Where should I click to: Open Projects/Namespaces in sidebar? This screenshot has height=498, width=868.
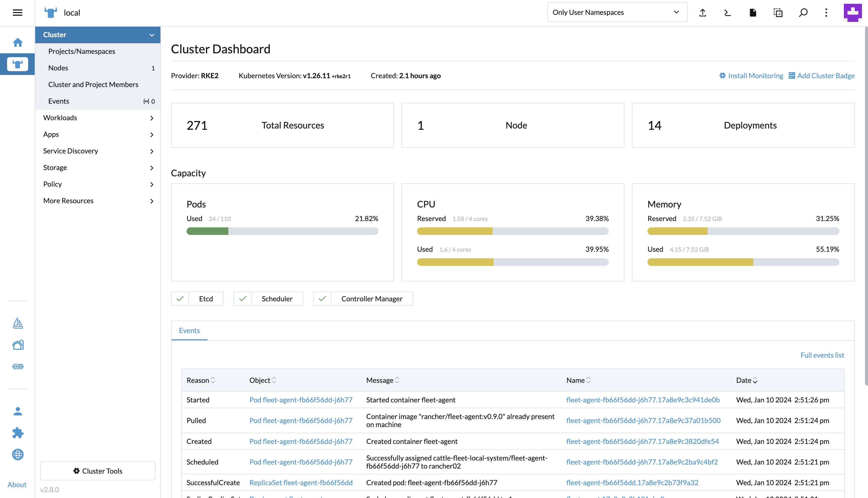(98, 51)
